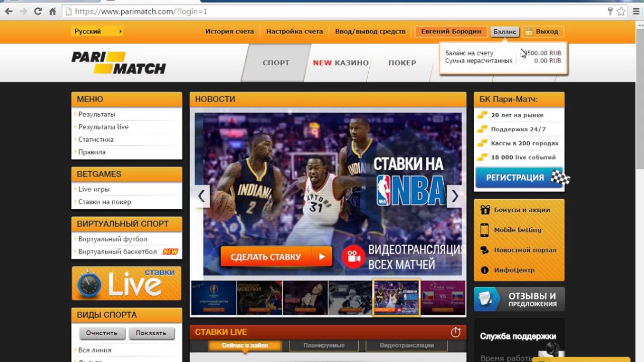The width and height of the screenshot is (644, 362).
Task: Click 20 лет на рынке text
Action: coord(517,115)
